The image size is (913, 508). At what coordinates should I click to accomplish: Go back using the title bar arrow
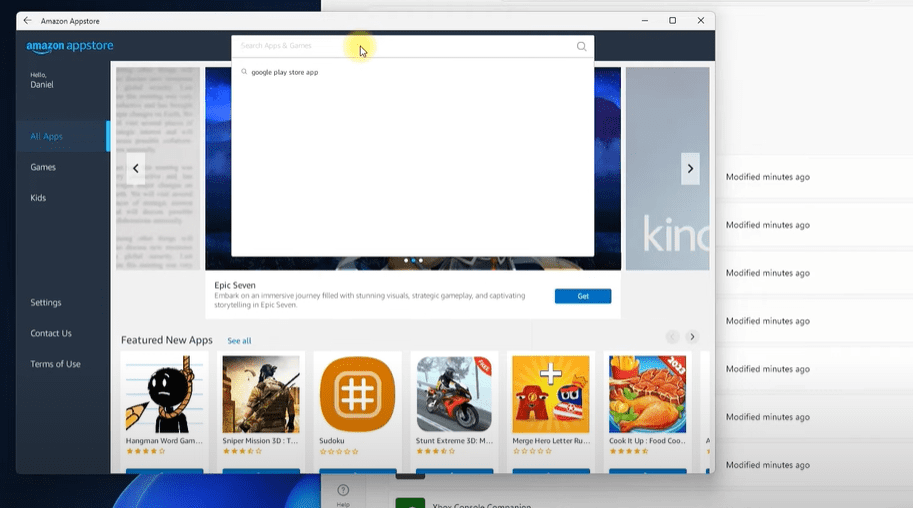pyautogui.click(x=27, y=20)
